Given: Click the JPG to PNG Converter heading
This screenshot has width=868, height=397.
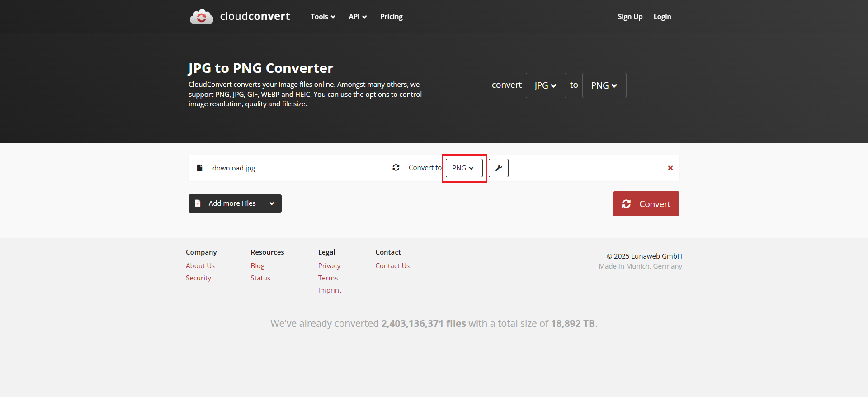Looking at the screenshot, I should click(261, 68).
